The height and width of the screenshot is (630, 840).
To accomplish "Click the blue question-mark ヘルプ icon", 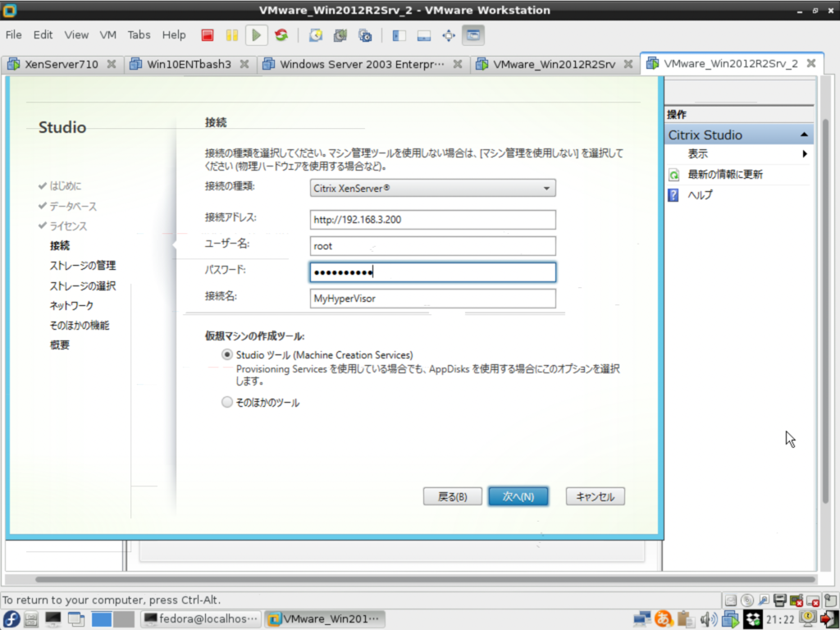I will point(673,195).
